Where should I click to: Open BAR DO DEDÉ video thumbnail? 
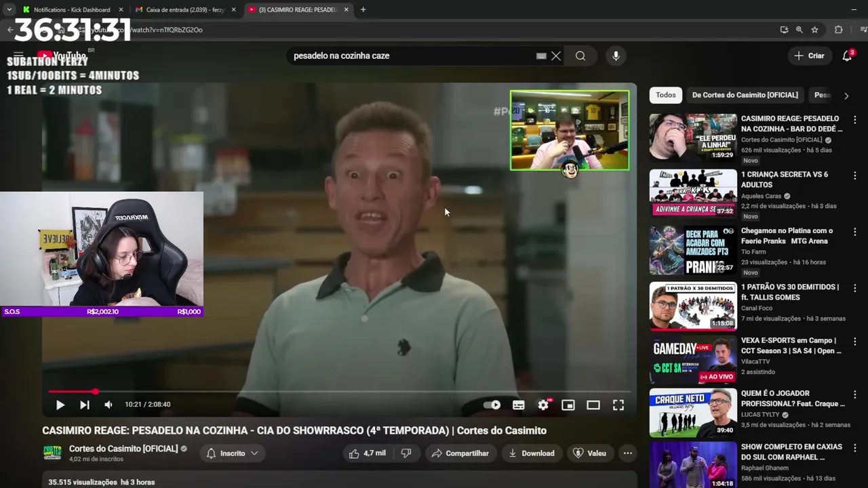point(693,137)
